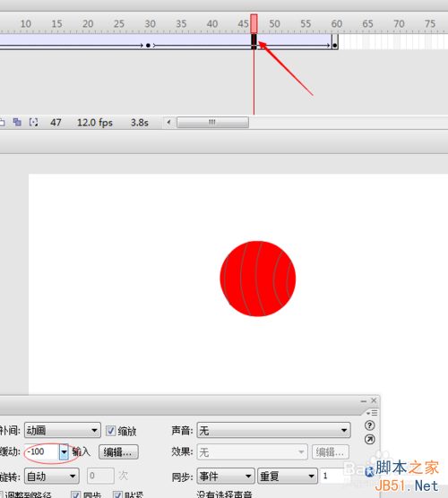
Task: Toggle the 缩放 (scale) checkbox
Action: [110, 431]
